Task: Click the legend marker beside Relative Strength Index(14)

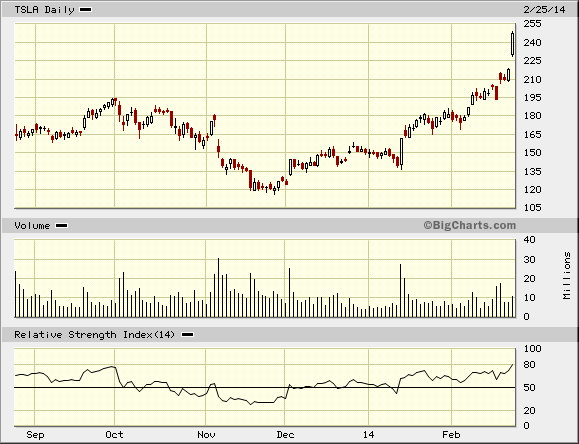Action: 188,335
